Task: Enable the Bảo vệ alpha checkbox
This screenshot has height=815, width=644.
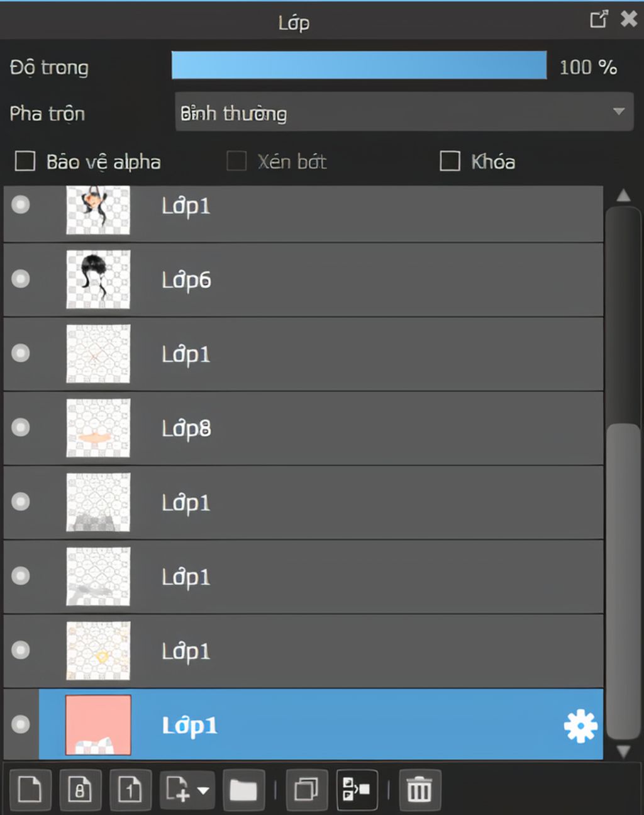Action: [x=25, y=161]
